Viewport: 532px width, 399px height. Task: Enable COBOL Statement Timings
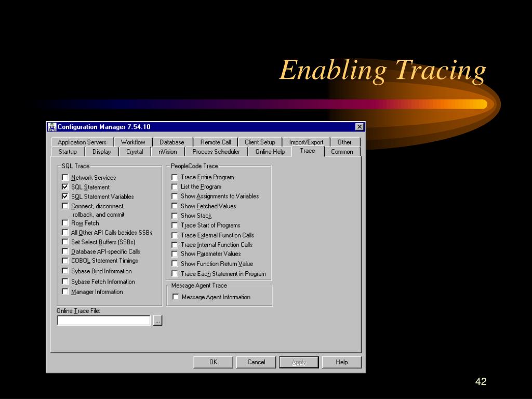[x=65, y=261]
